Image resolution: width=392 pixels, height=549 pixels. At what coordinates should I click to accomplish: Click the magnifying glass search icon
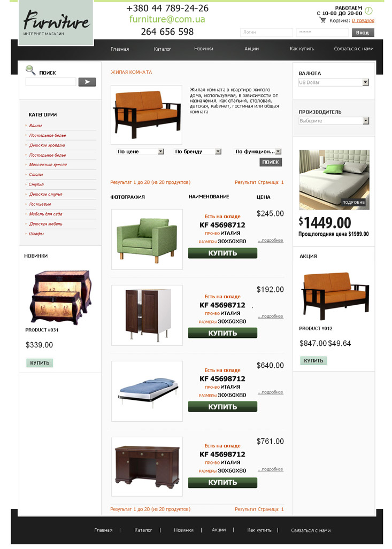pyautogui.click(x=30, y=70)
